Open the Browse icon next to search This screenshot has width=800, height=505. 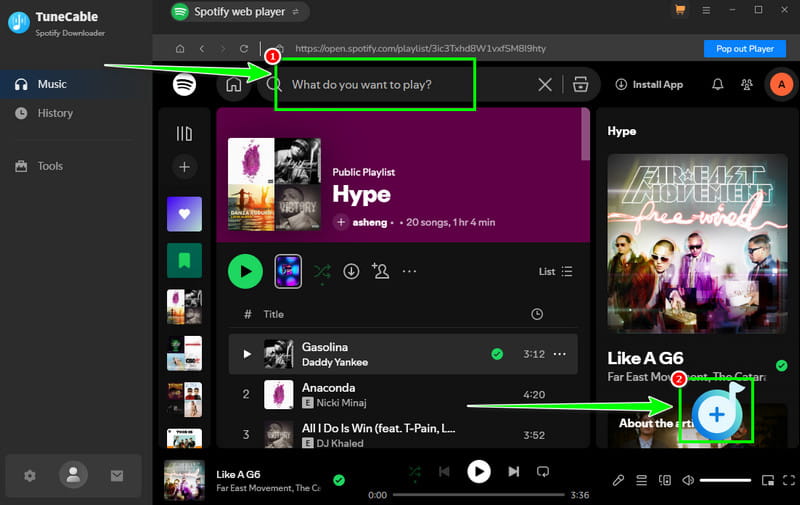point(580,84)
